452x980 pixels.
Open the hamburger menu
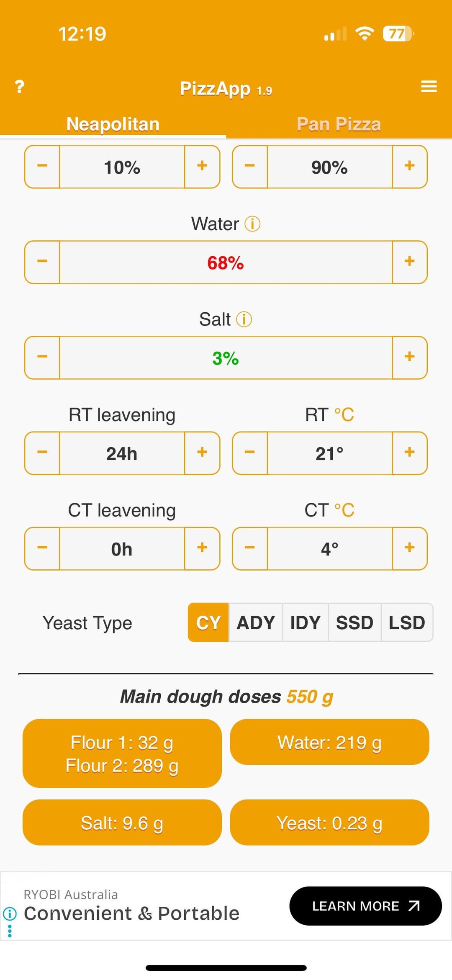point(429,87)
